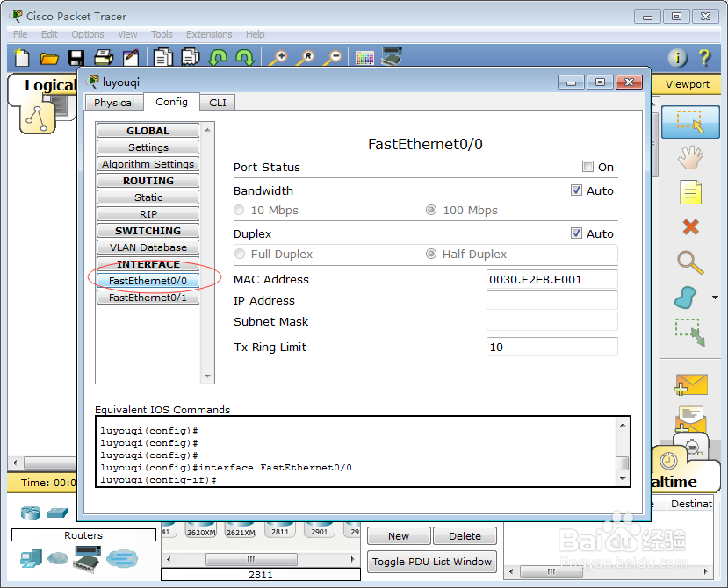
Task: Toggle the Bandwidth Auto checkbox
Action: pyautogui.click(x=576, y=190)
